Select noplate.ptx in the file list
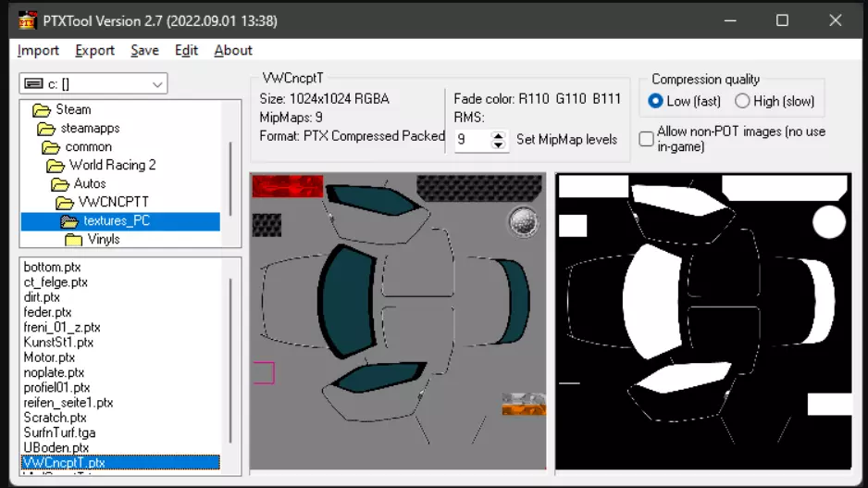The height and width of the screenshot is (488, 868). tap(54, 372)
